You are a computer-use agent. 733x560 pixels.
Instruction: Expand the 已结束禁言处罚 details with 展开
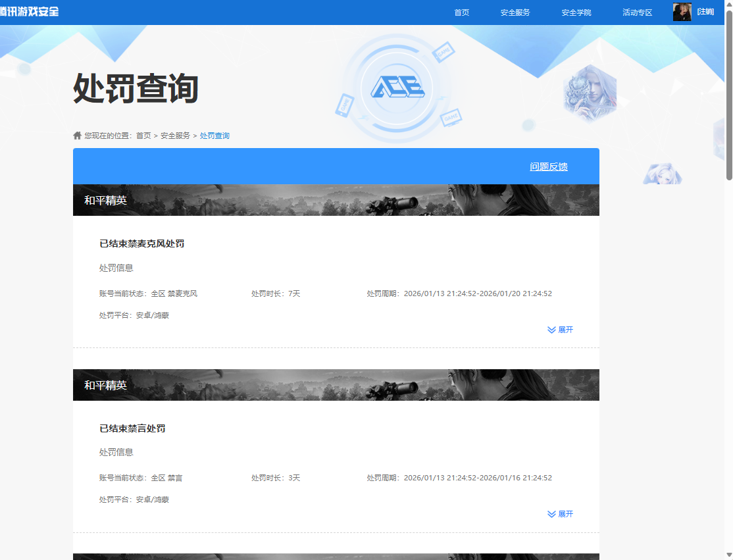560,514
